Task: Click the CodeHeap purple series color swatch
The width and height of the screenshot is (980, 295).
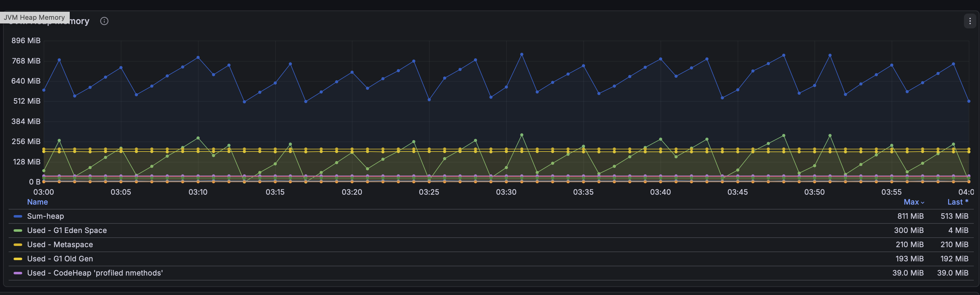Action: tap(18, 273)
